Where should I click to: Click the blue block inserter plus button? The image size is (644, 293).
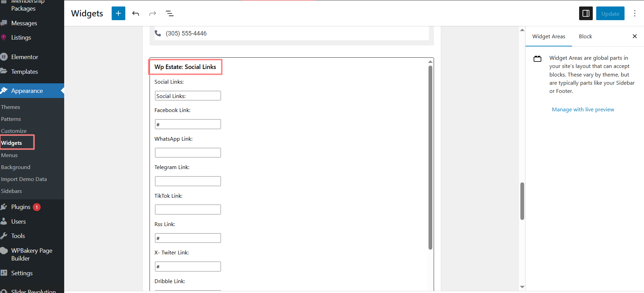point(118,13)
